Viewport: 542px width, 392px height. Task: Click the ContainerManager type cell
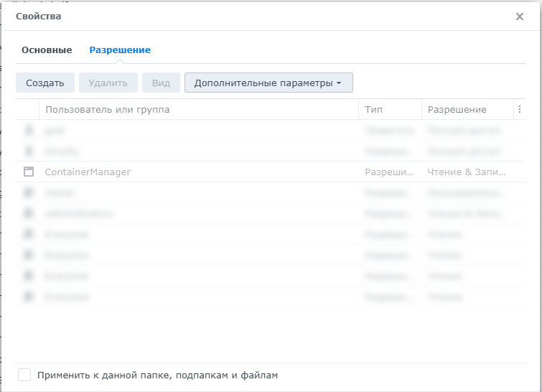[x=389, y=172]
